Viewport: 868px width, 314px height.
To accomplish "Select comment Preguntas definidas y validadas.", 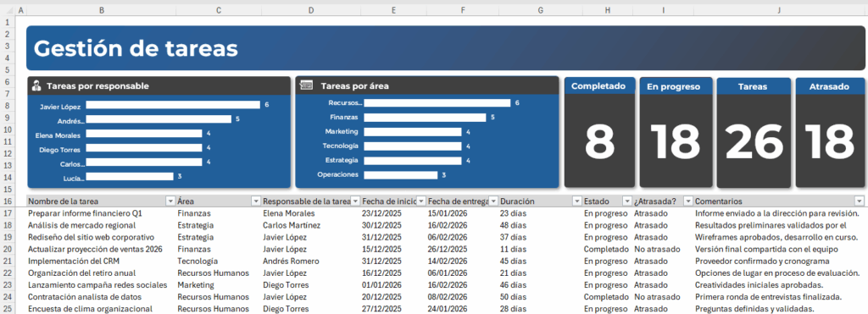I will (779, 308).
